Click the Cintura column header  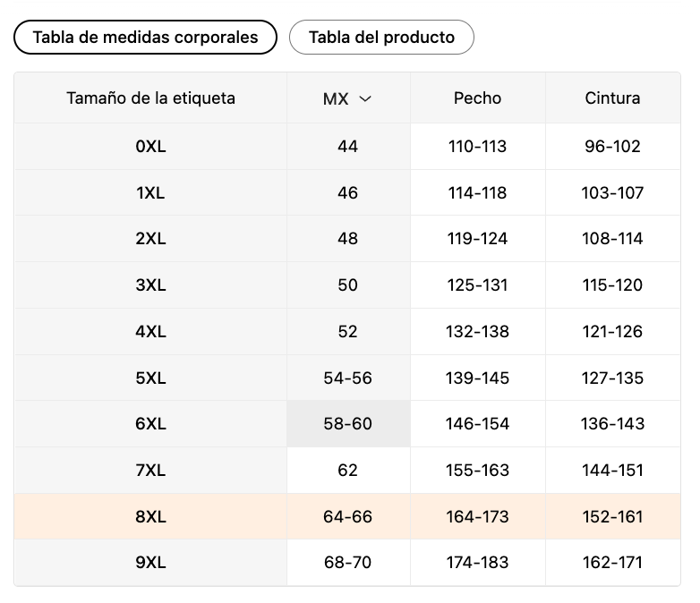(612, 98)
